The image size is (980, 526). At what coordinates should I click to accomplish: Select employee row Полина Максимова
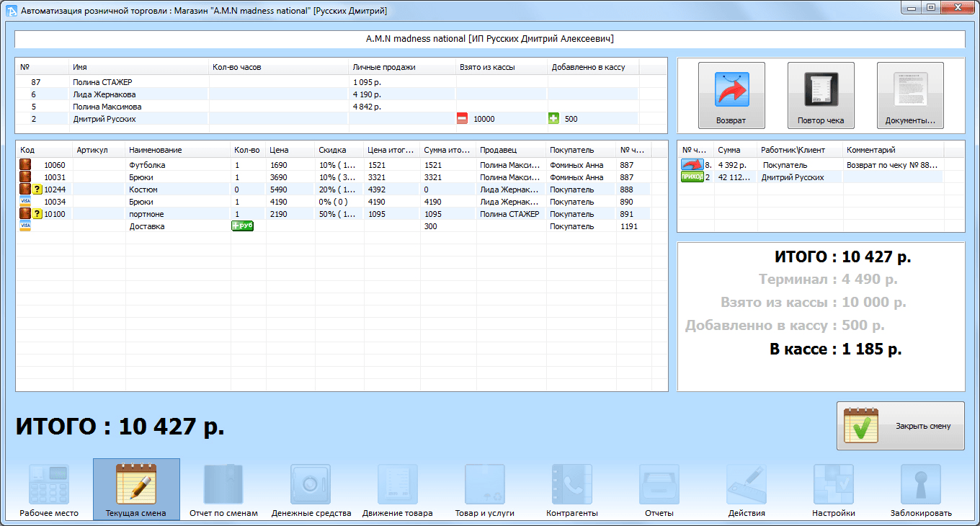point(327,107)
